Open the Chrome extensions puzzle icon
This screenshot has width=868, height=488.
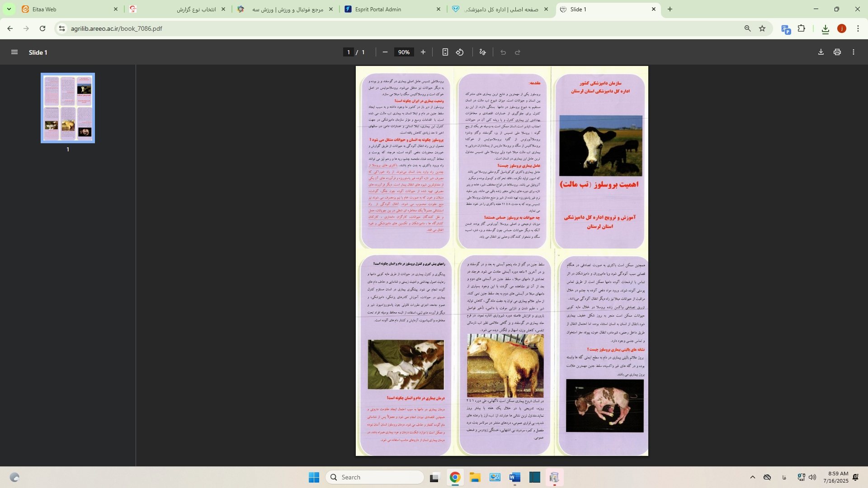coord(802,28)
